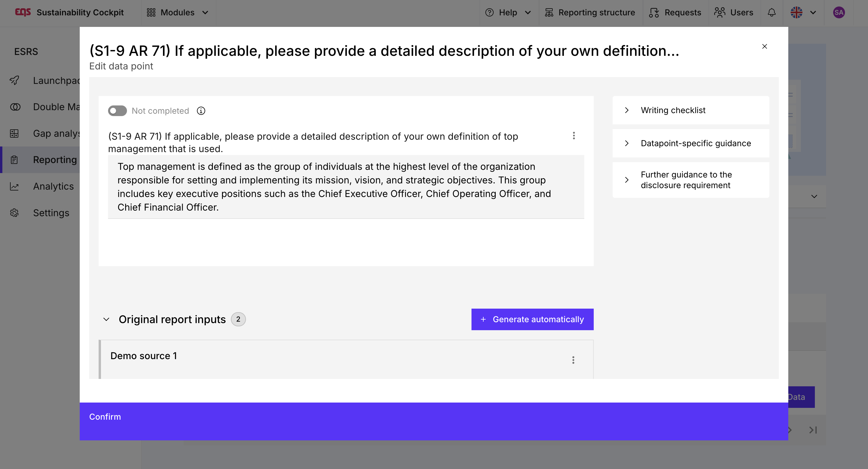Click the Settings gear icon in sidebar
Viewport: 868px width, 469px height.
[x=14, y=213]
